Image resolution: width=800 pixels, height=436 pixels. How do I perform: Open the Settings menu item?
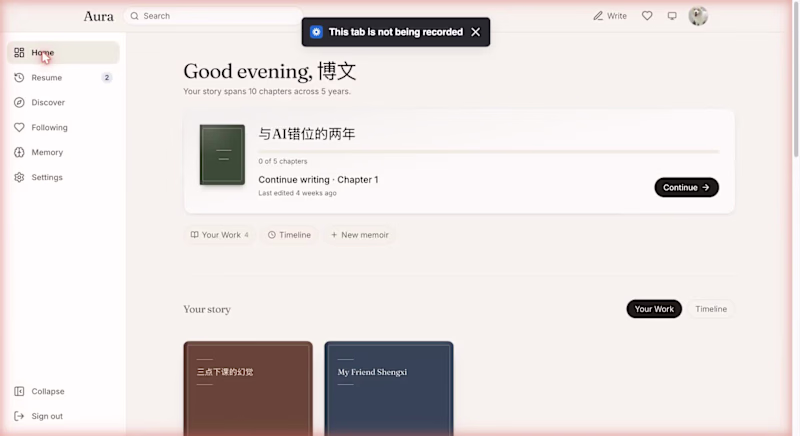(x=63, y=177)
